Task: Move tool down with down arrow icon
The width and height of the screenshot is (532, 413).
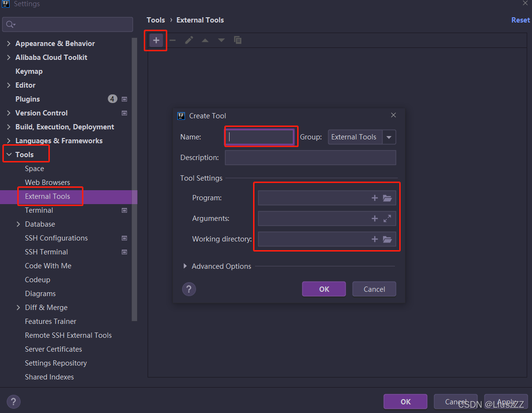Action: click(x=221, y=40)
